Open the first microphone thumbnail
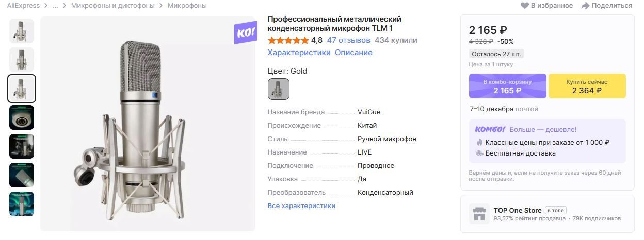Screen dimensions: 644x240 tap(22, 31)
